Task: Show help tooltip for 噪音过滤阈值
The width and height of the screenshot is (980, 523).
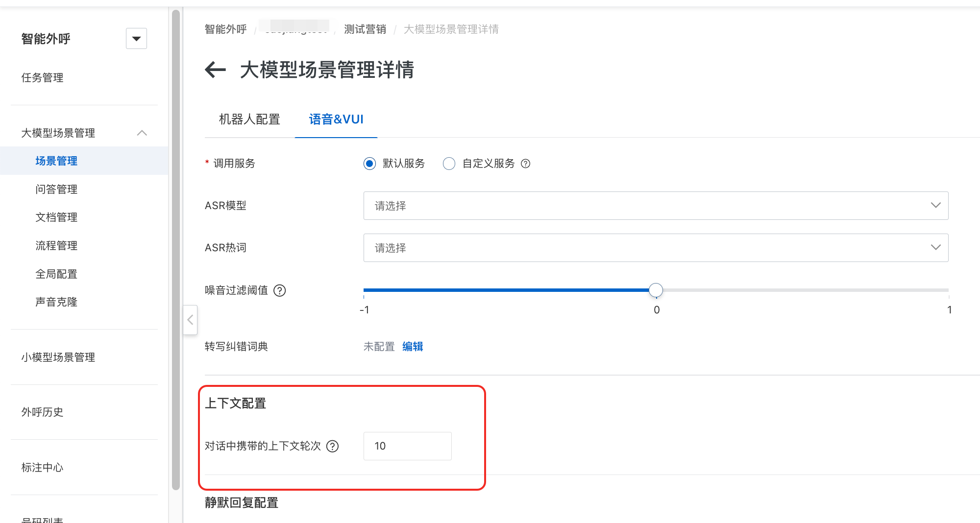Action: point(279,290)
